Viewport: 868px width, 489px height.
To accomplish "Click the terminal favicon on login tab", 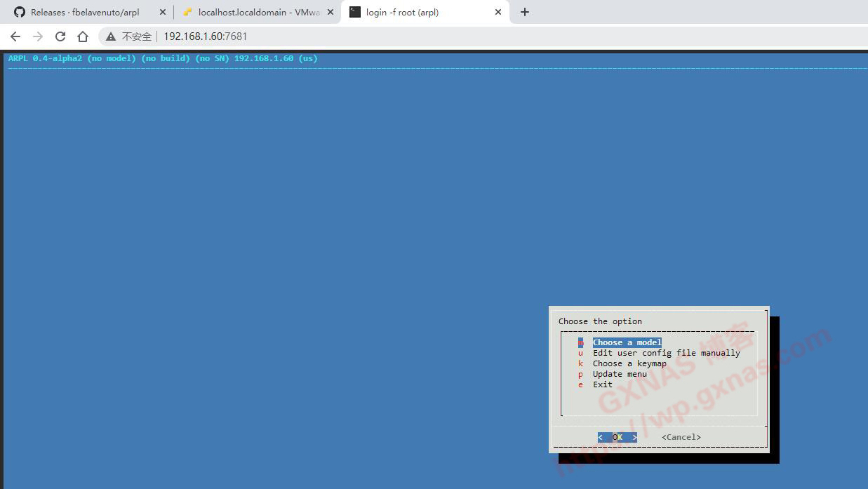I will [x=355, y=12].
